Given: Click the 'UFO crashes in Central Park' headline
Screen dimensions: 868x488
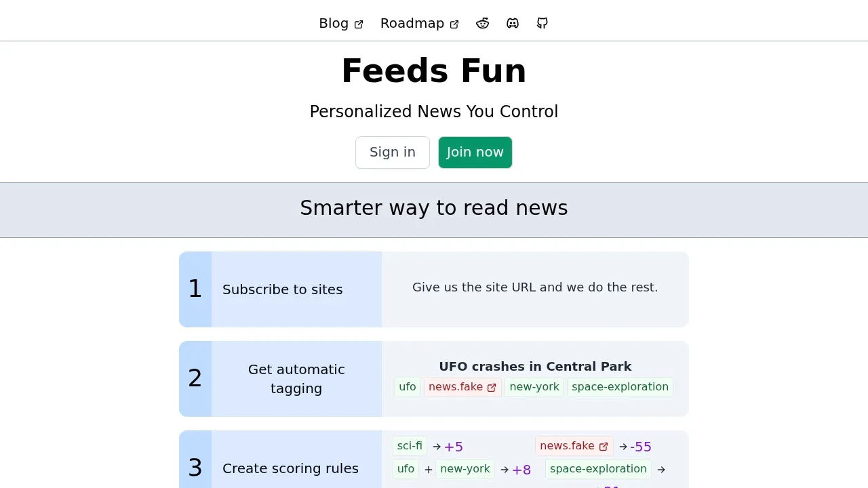Looking at the screenshot, I should coord(535,367).
